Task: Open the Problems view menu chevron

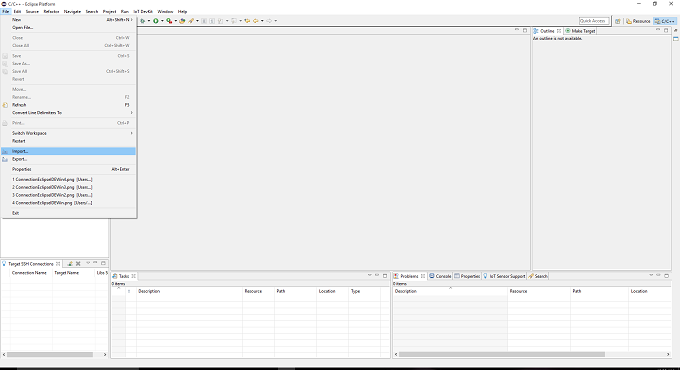Action: click(651, 275)
